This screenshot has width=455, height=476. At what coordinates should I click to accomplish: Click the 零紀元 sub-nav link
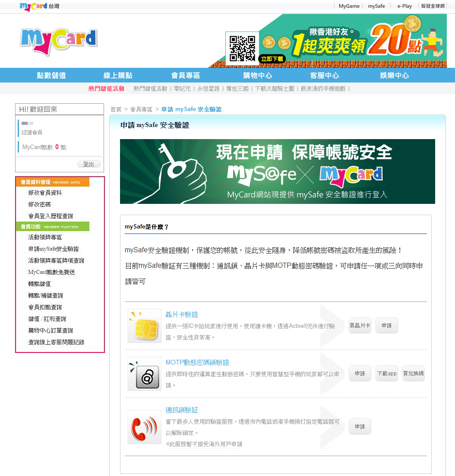click(x=182, y=89)
